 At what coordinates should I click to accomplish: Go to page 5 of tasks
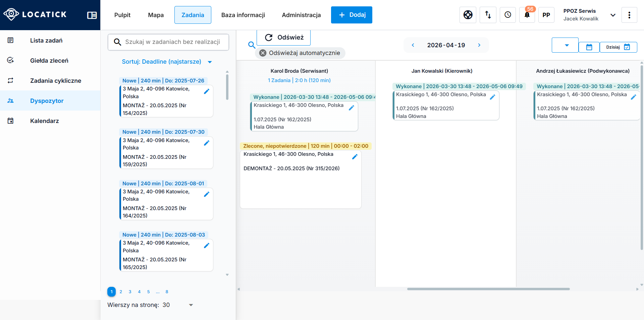pos(149,292)
